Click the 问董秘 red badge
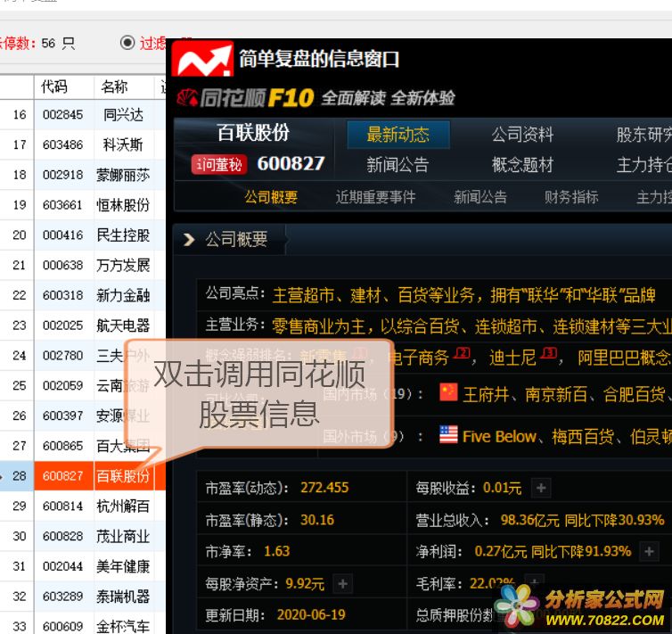This screenshot has width=672, height=634. coord(219,165)
